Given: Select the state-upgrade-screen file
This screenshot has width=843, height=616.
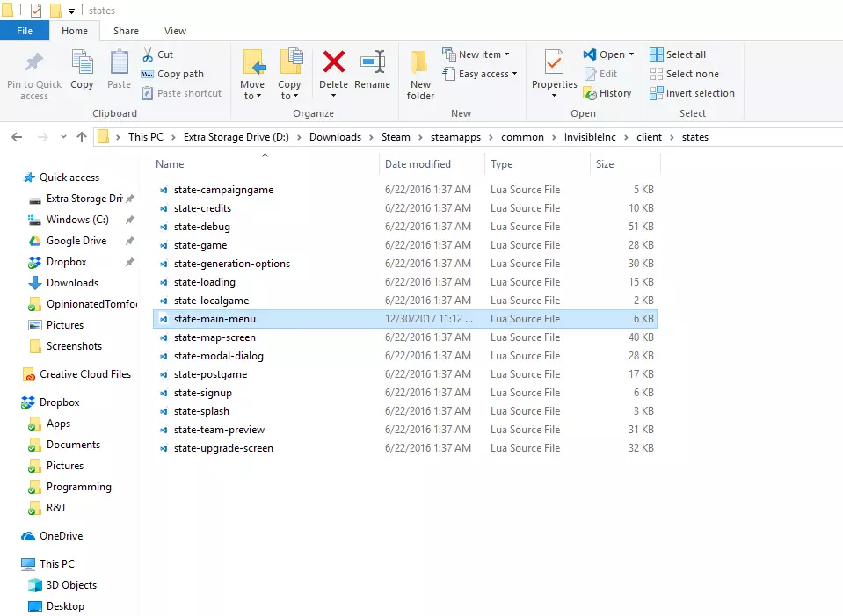Looking at the screenshot, I should point(405,448).
